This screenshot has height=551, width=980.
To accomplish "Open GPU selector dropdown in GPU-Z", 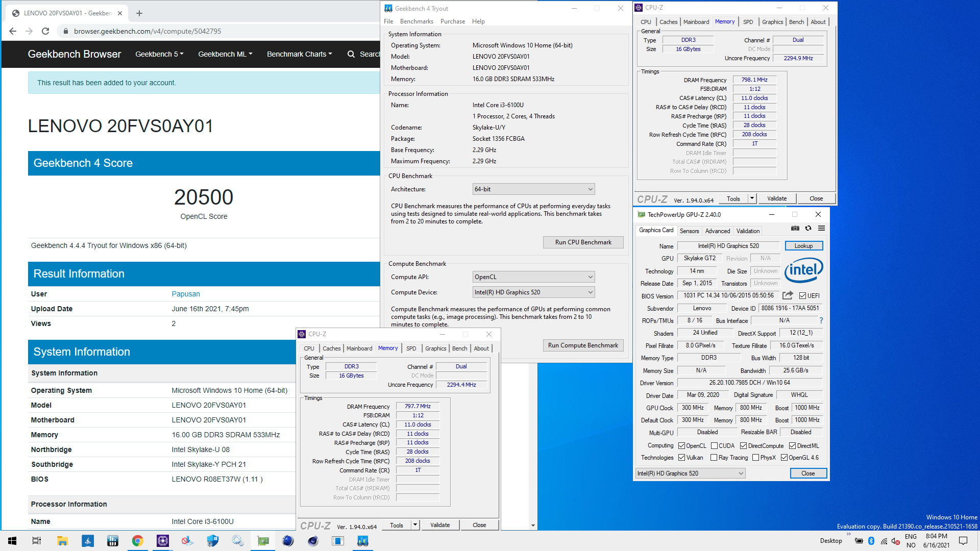I will 691,473.
